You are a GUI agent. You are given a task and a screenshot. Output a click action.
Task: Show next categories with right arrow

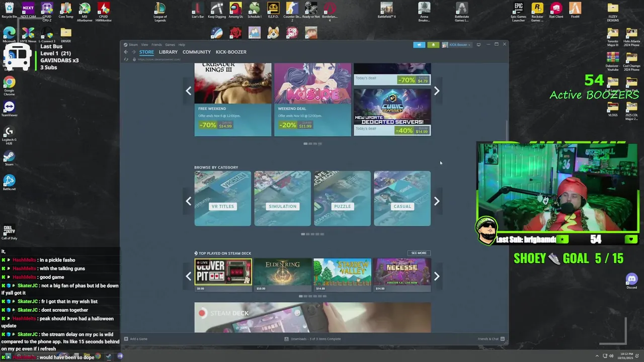click(437, 201)
